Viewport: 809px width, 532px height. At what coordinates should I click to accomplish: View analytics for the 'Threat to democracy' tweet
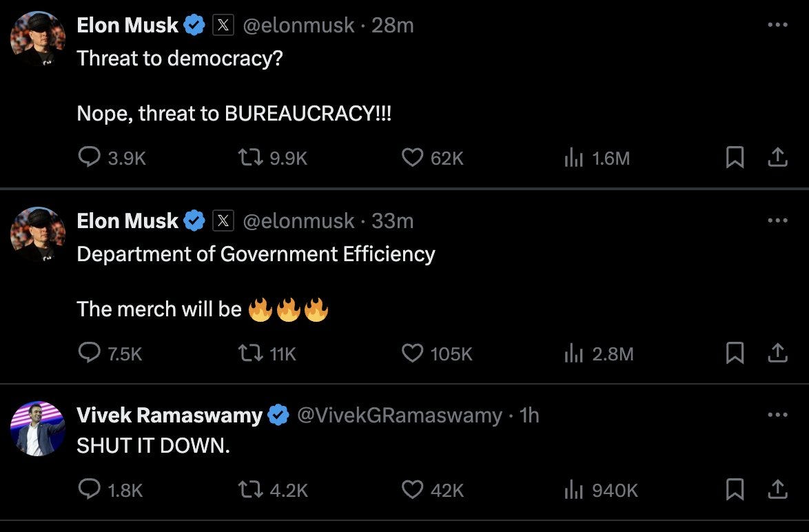click(573, 157)
